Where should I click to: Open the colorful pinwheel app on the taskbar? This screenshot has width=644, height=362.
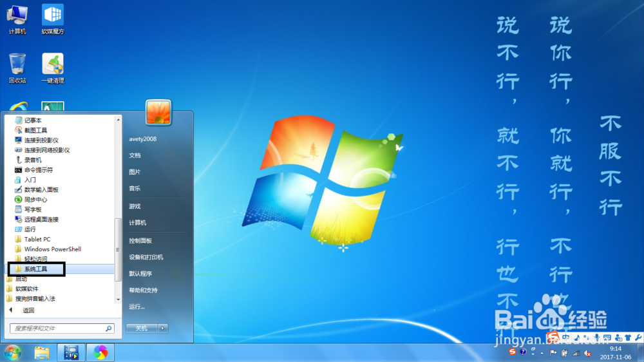100,352
